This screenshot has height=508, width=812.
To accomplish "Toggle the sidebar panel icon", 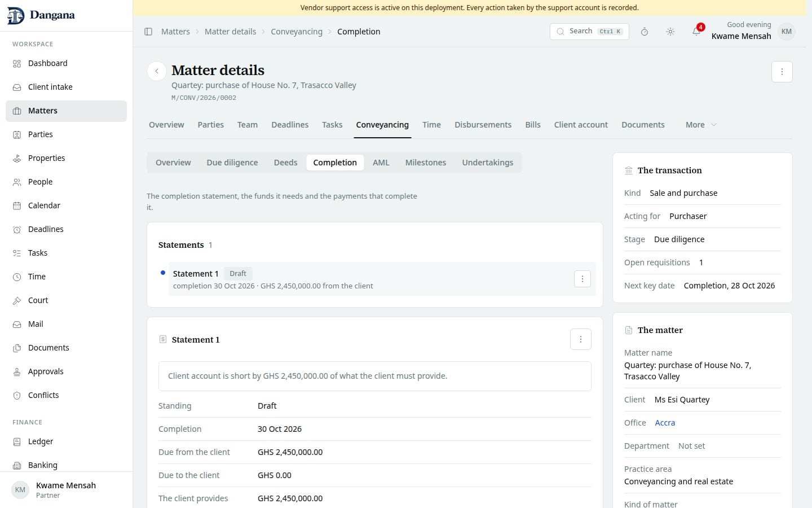I will 148,32.
